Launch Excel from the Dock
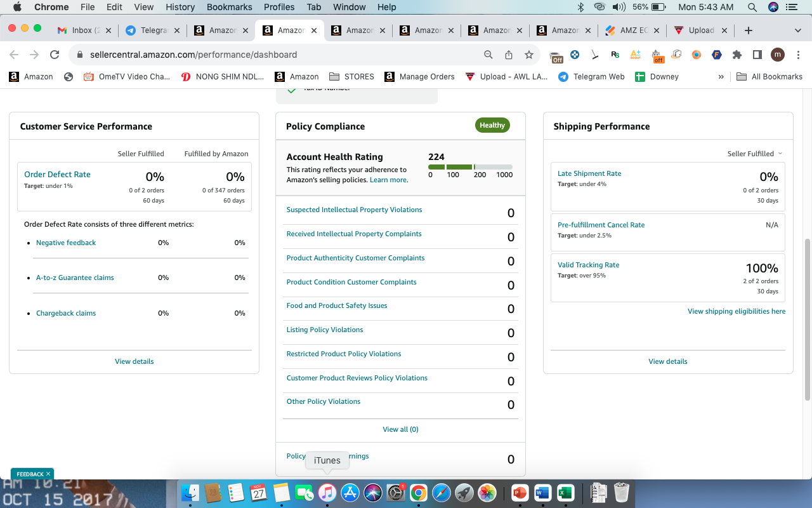The width and height of the screenshot is (812, 508). (x=565, y=493)
